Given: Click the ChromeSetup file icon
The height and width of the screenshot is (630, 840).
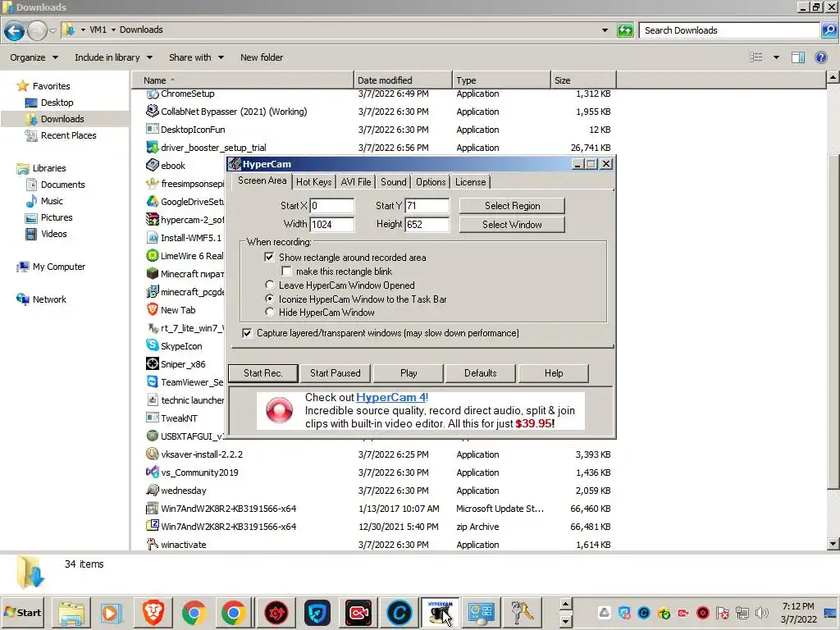Looking at the screenshot, I should coord(152,94).
